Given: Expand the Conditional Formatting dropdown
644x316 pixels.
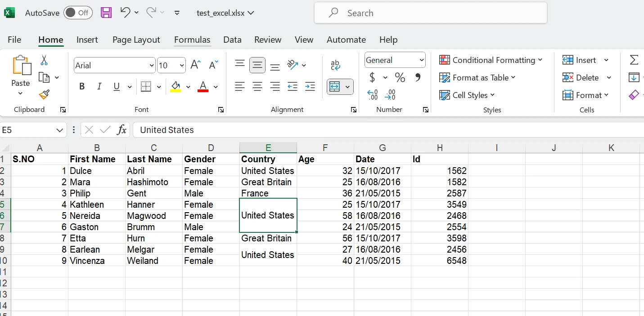Looking at the screenshot, I should (491, 60).
